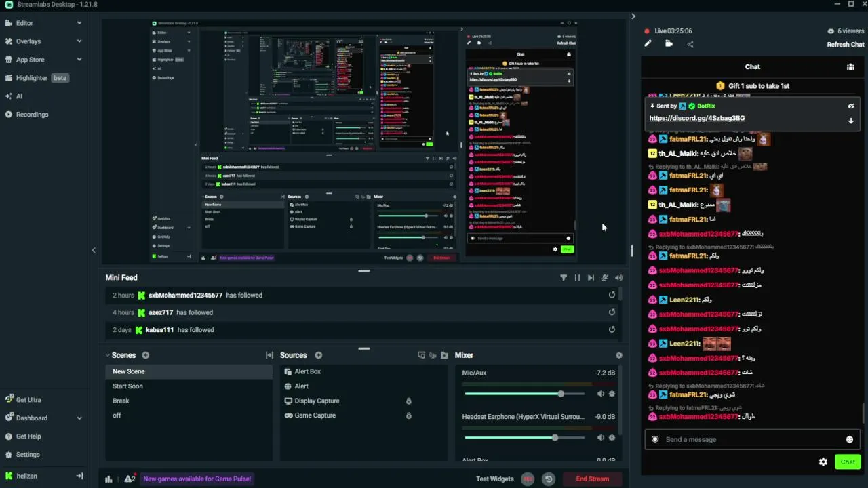Screen dimensions: 868x488
Task: Expand the Editor chevron in sidebar
Action: 79,23
